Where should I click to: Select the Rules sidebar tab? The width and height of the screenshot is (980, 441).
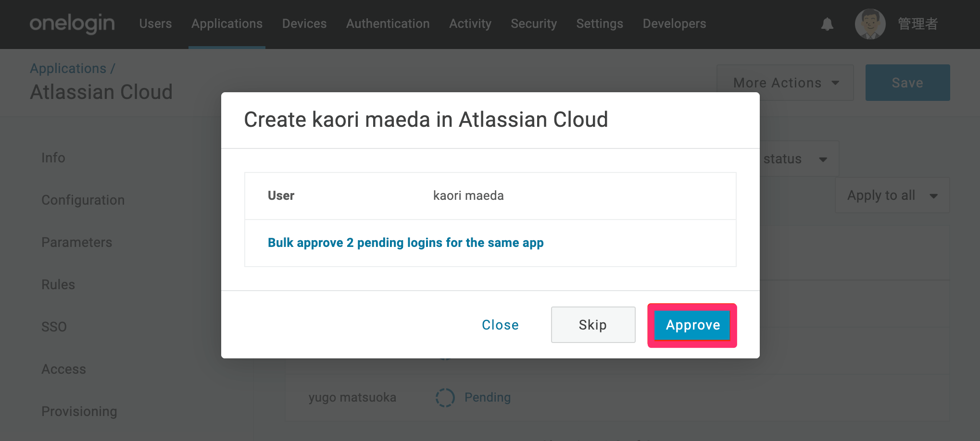(x=58, y=284)
